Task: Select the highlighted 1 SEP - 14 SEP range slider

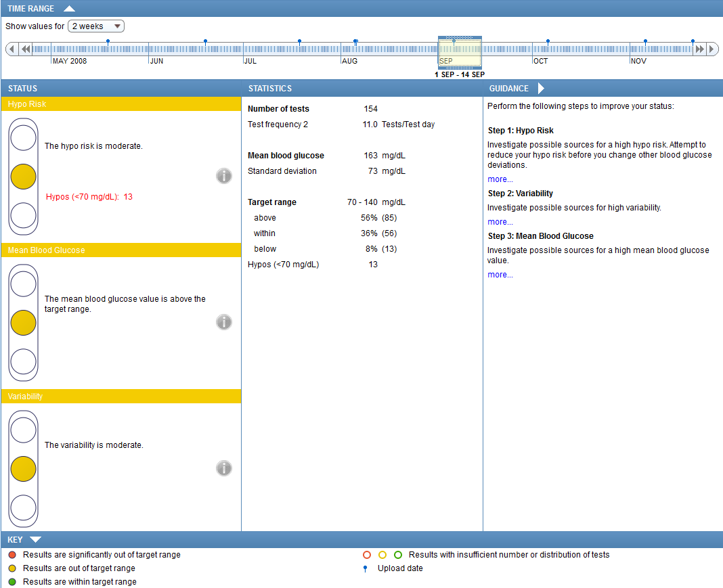Action: pyautogui.click(x=460, y=53)
